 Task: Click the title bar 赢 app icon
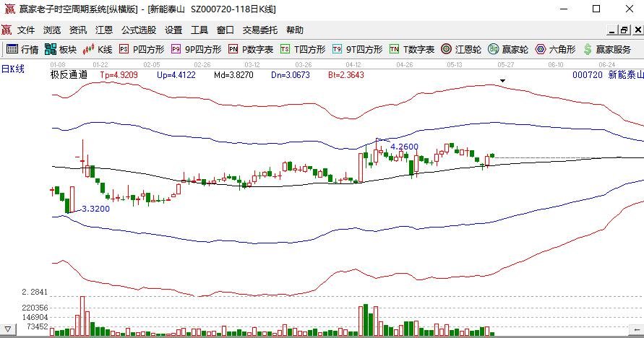pyautogui.click(x=10, y=9)
